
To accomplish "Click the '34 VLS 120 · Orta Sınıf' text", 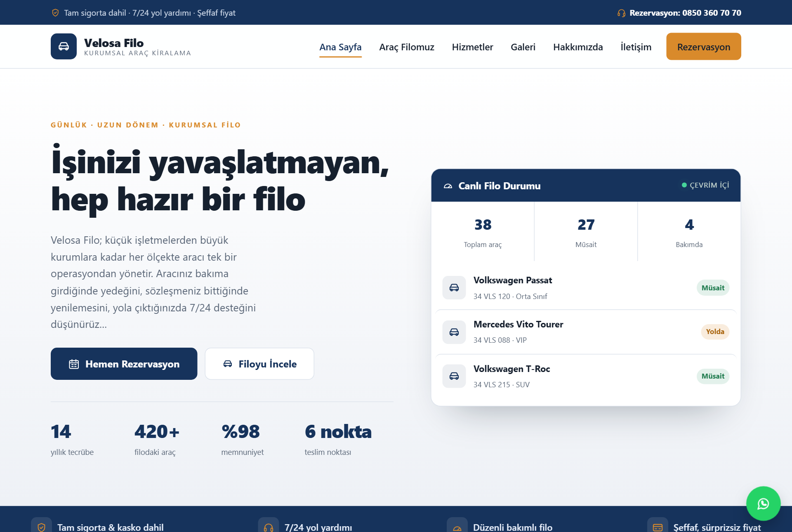I will click(510, 297).
